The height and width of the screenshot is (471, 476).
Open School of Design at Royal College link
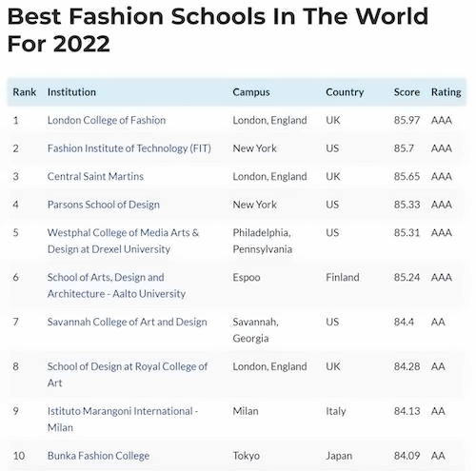(x=128, y=375)
